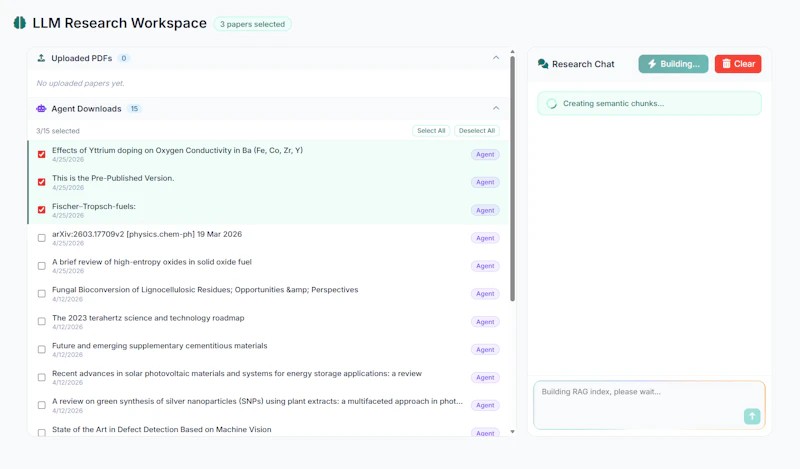Click the Agent Downloads section header

(268, 109)
